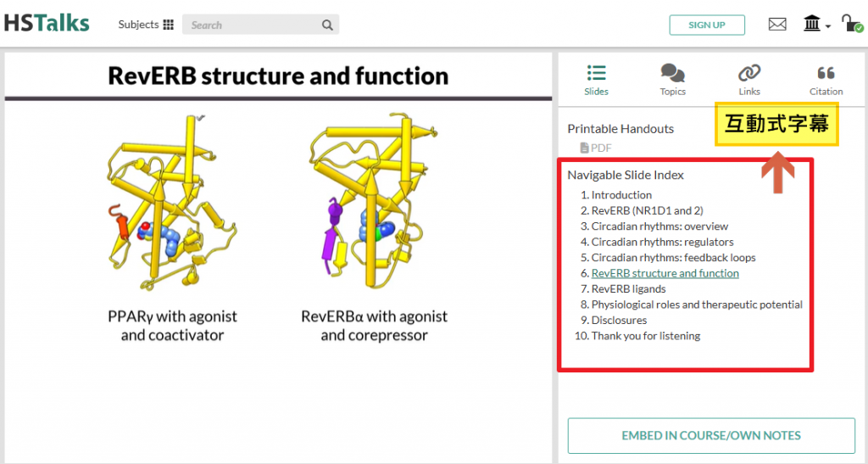This screenshot has width=868, height=464.
Task: Expand the institution building dropdown
Action: click(x=816, y=25)
